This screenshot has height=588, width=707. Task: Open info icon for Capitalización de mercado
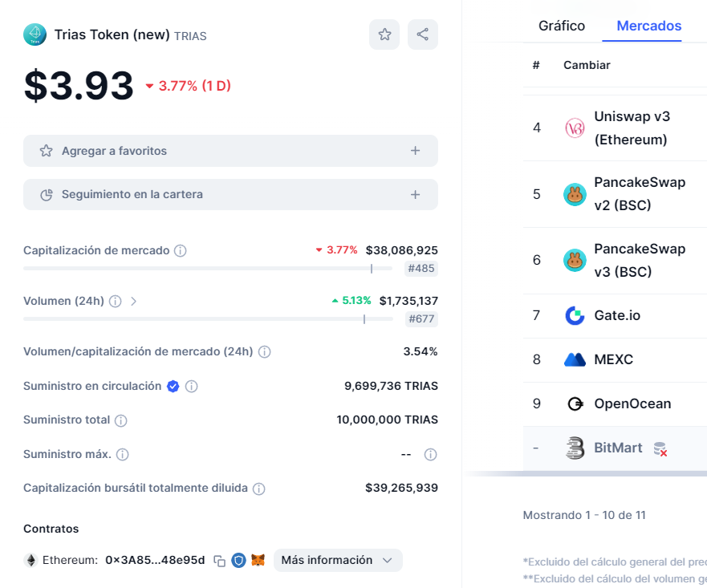tap(181, 250)
